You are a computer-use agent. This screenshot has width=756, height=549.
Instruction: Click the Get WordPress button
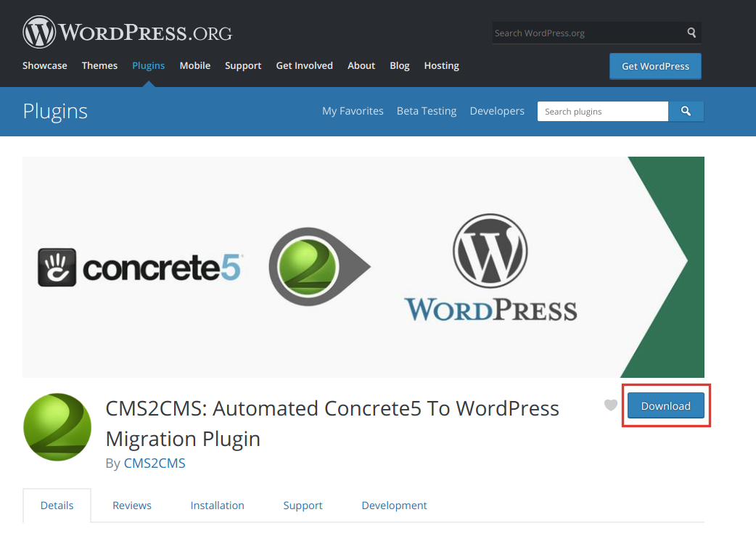pyautogui.click(x=655, y=66)
